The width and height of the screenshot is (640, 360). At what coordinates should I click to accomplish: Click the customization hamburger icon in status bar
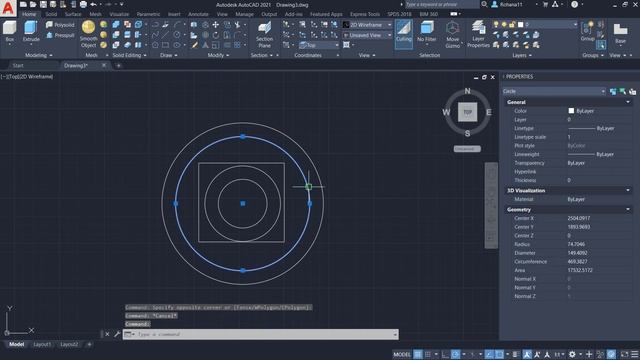(x=635, y=354)
